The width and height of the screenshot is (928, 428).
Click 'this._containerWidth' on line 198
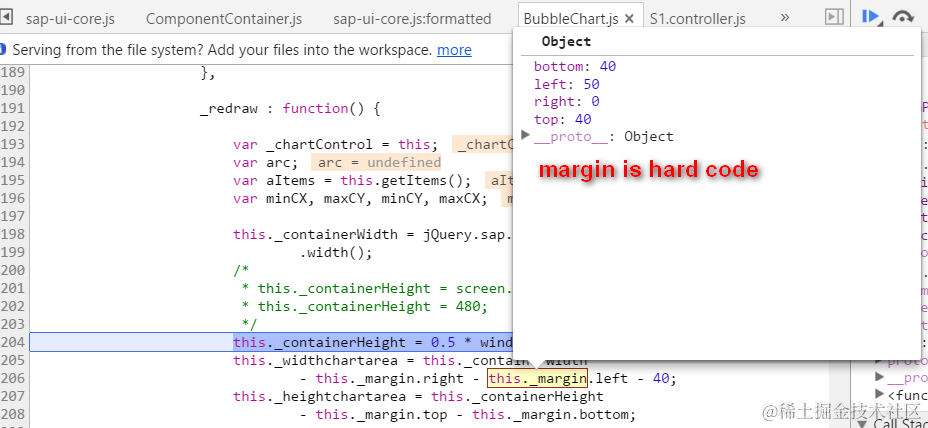[315, 234]
